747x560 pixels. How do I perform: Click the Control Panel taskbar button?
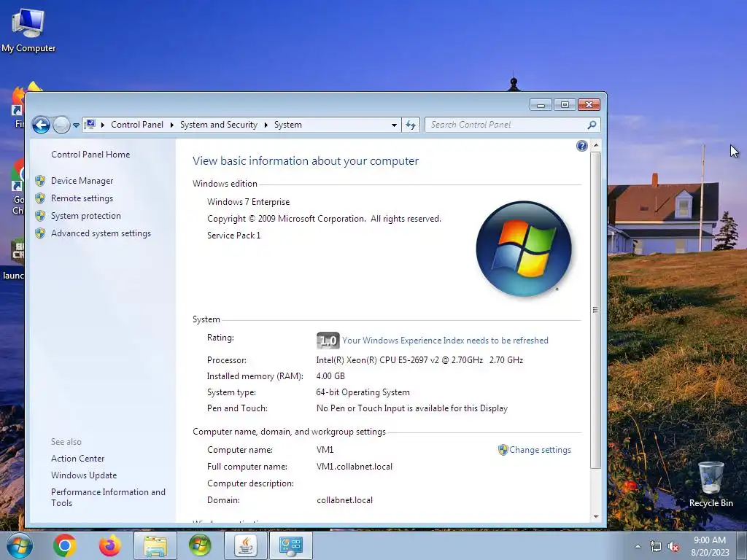[x=290, y=545]
